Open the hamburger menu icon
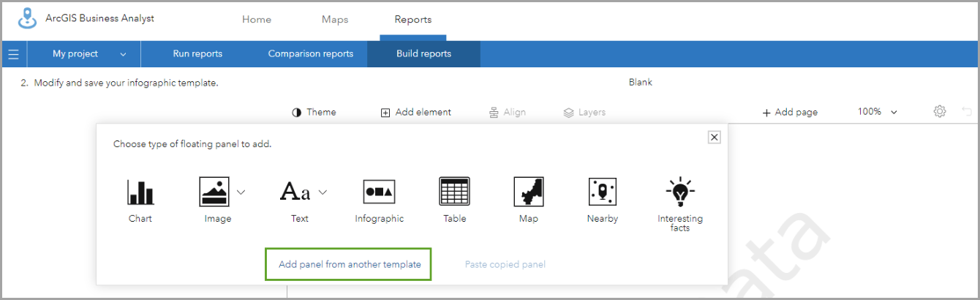The width and height of the screenshot is (980, 300). coord(13,54)
